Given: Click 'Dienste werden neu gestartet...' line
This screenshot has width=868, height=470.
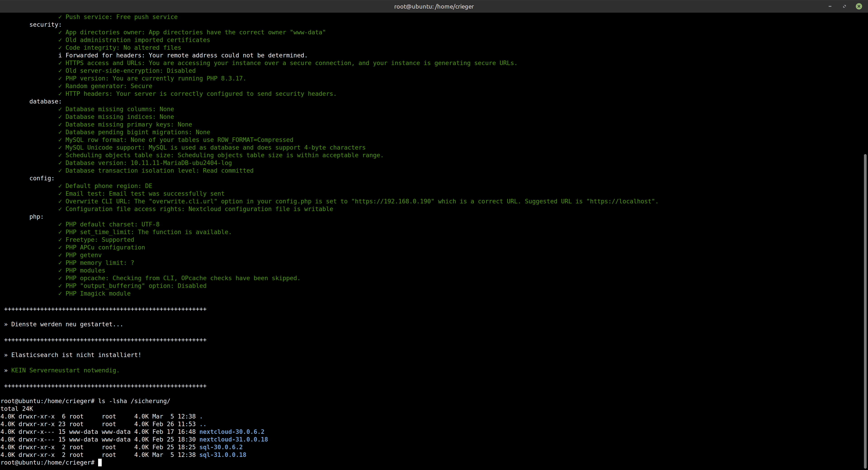Looking at the screenshot, I should (x=67, y=324).
